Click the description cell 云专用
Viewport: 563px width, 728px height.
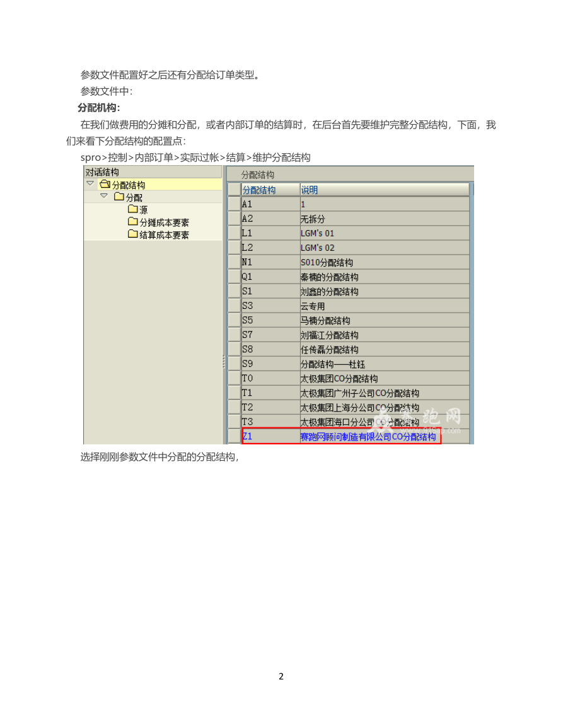coord(385,306)
